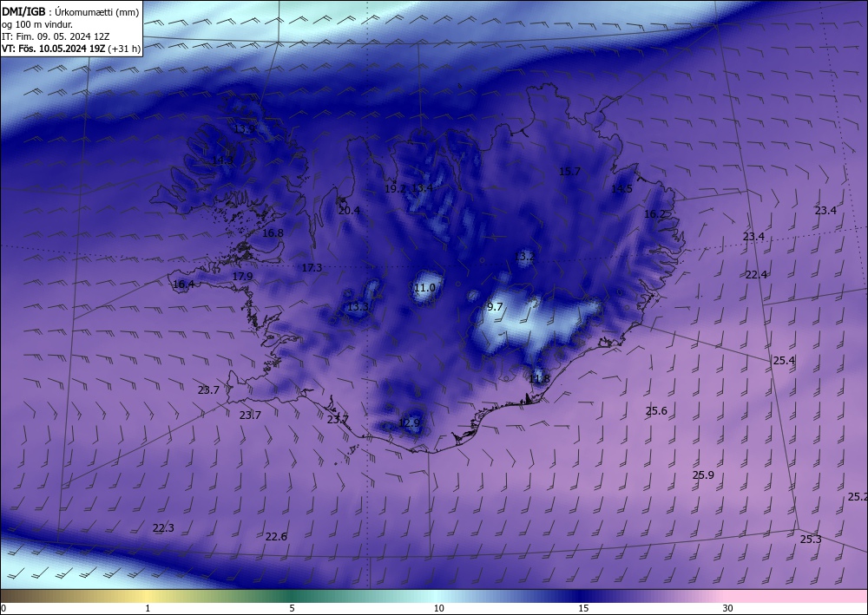Screen dimensions: 868x615
Task: Click the 16.8 value on the map
Action: (273, 233)
